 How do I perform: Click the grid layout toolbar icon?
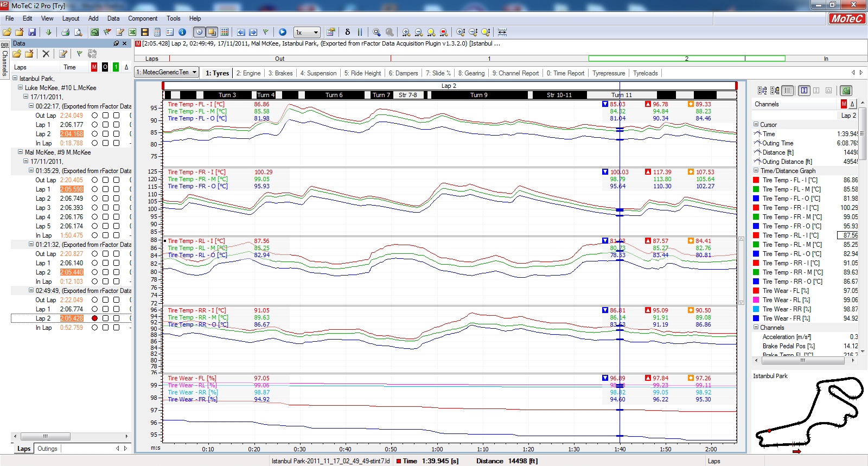pyautogui.click(x=225, y=32)
